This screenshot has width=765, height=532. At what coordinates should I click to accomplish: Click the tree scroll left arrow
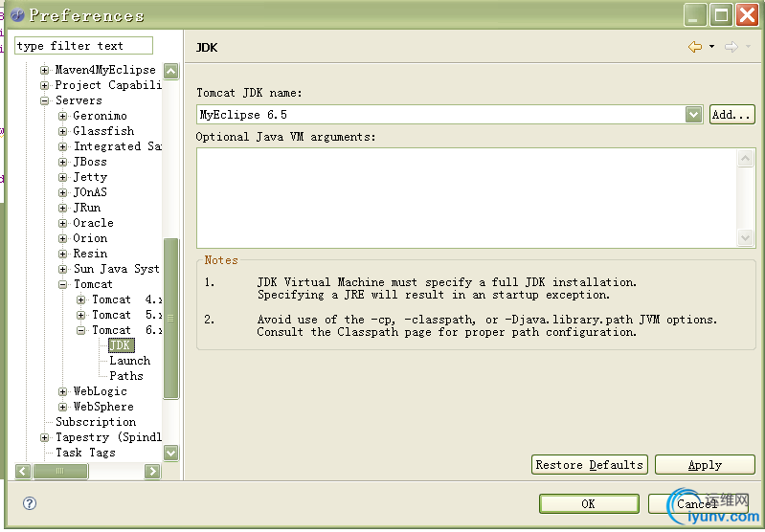point(23,471)
